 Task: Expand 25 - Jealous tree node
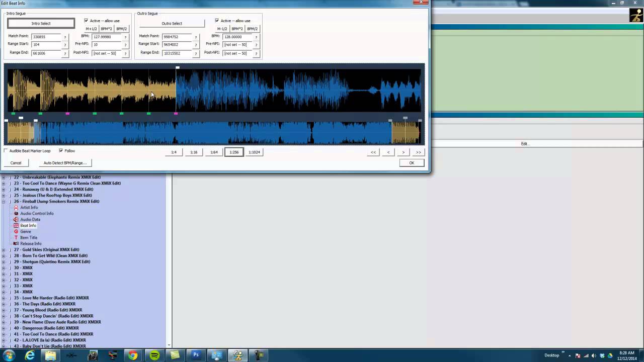point(4,195)
